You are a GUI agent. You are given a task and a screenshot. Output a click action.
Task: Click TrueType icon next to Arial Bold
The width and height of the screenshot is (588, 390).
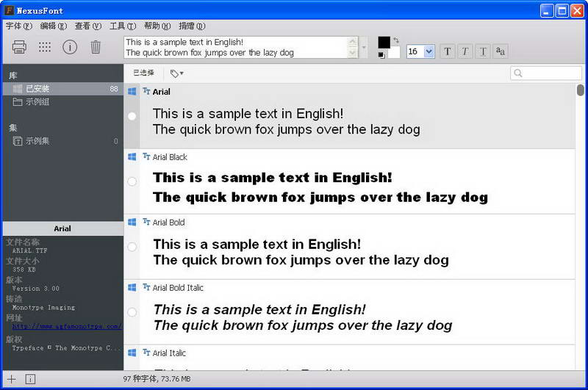[146, 222]
